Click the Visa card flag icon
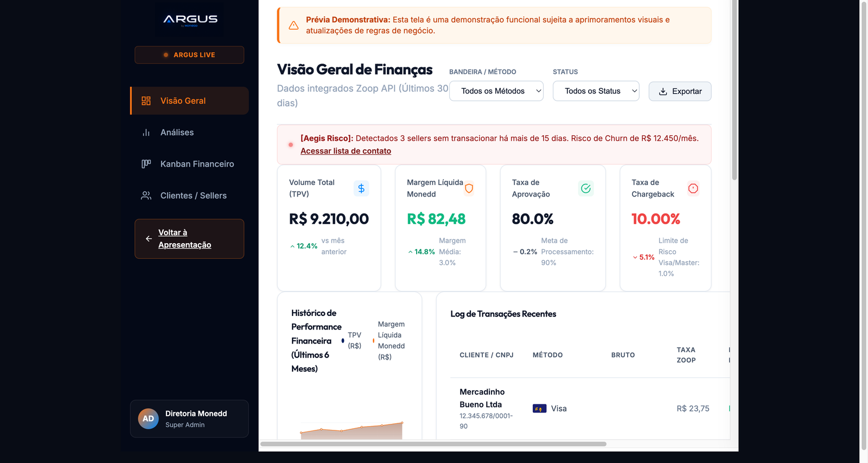868x463 pixels. point(540,409)
